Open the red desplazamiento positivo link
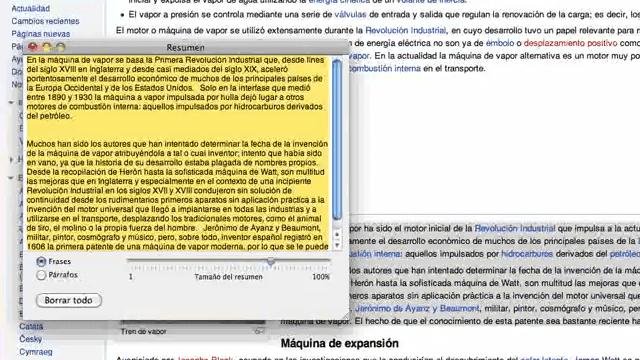 pyautogui.click(x=570, y=43)
